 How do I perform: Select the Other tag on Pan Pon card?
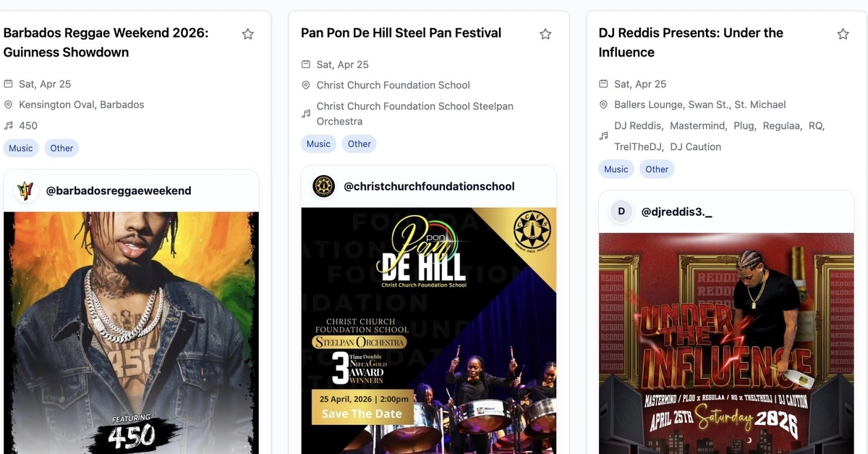(x=359, y=144)
